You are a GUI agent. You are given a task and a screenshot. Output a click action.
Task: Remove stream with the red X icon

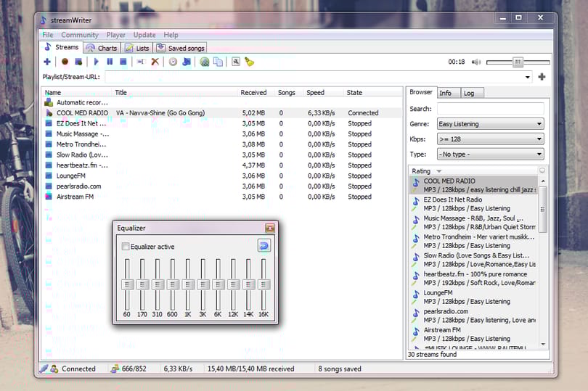155,62
